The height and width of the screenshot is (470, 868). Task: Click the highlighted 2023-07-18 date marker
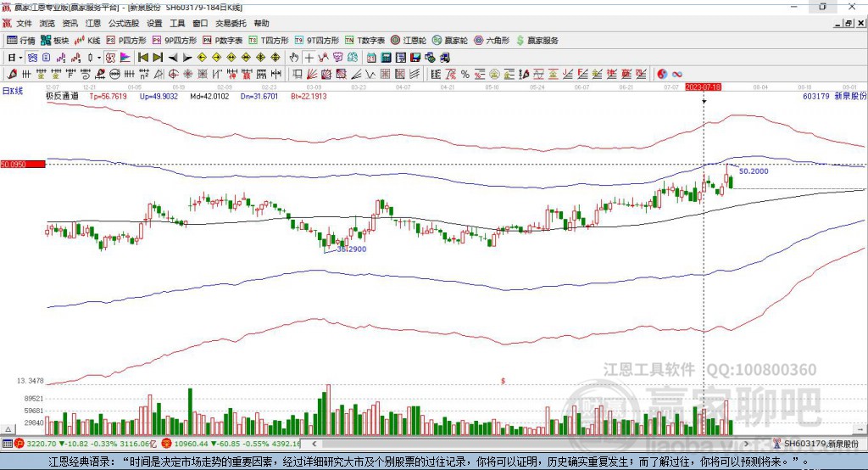click(703, 87)
